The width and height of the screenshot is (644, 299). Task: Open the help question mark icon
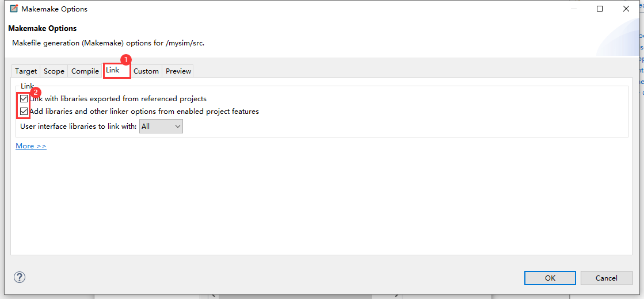(20, 277)
